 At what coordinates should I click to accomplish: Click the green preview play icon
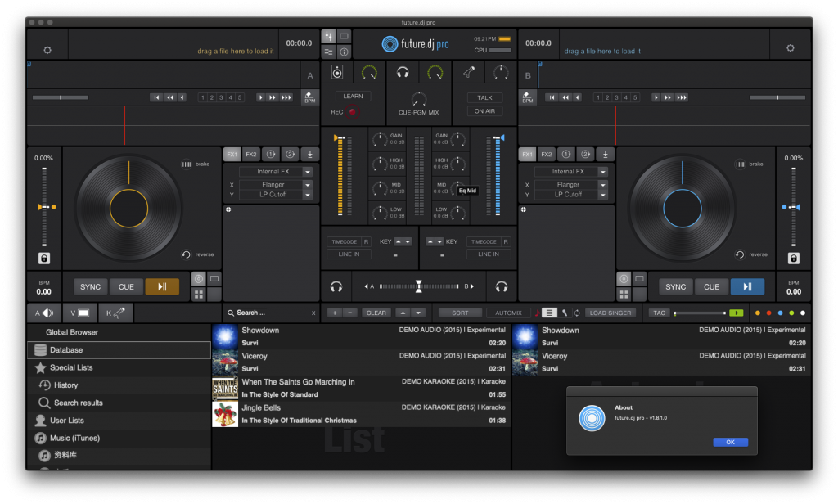[736, 313]
